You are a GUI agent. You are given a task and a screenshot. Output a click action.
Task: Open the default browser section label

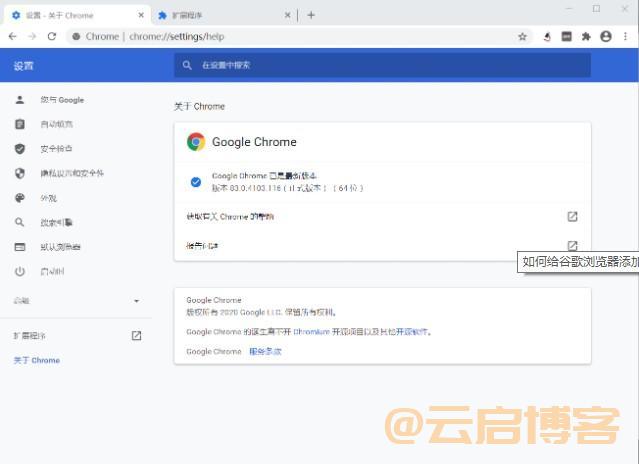pyautogui.click(x=60, y=247)
